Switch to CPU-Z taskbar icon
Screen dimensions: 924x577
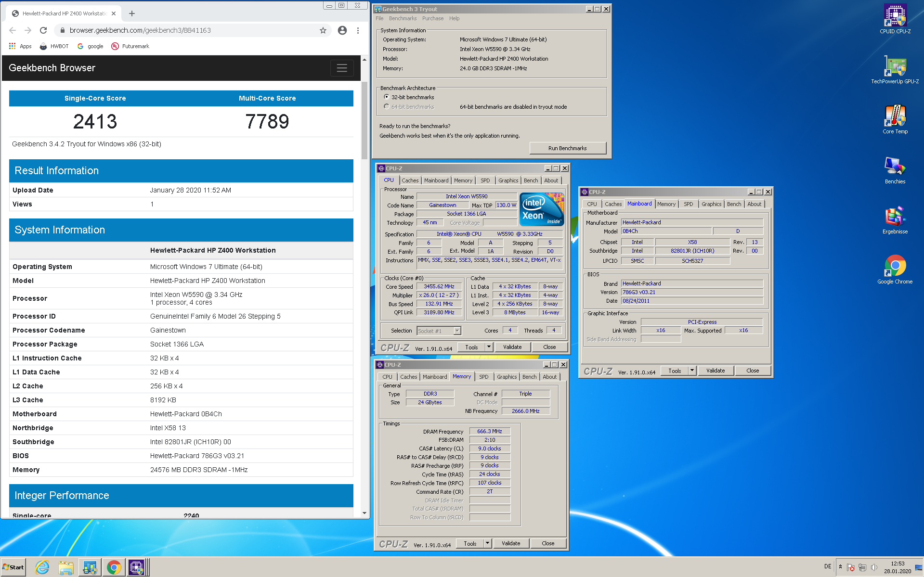point(137,567)
